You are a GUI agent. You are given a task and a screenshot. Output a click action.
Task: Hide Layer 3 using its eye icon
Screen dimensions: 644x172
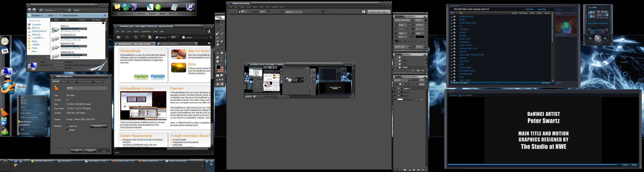395,88
